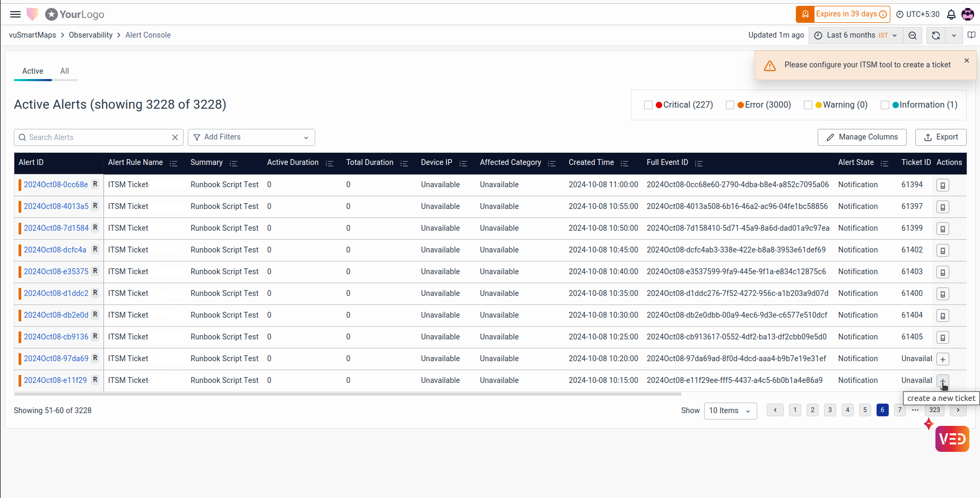The height and width of the screenshot is (498, 980).
Task: Click the Search Alerts input field
Action: (x=96, y=137)
